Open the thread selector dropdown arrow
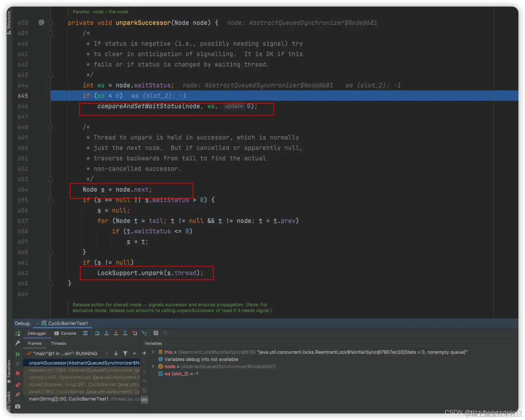The image size is (525, 420). [134, 353]
